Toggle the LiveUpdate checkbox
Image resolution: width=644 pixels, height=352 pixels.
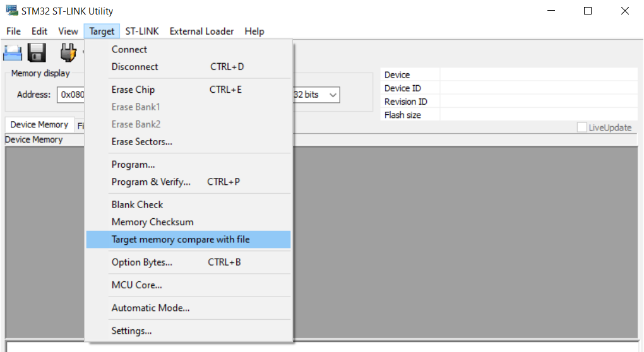coord(581,127)
